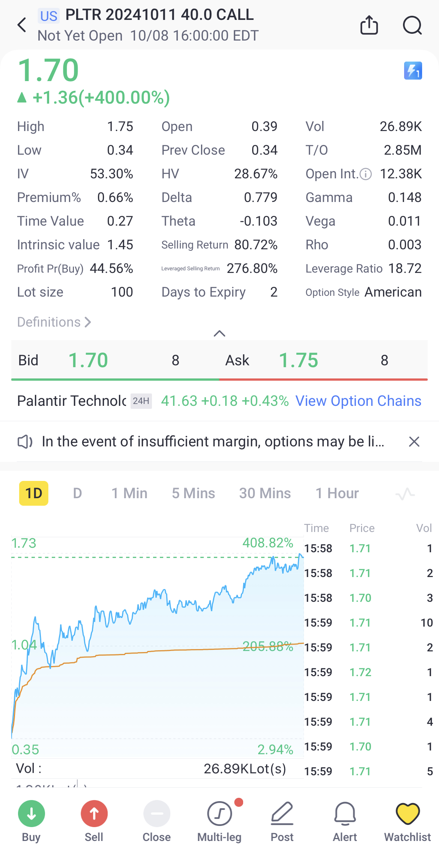Screen dimensions: 439x868
Task: Tap the Post pencil icon
Action: pos(282,814)
